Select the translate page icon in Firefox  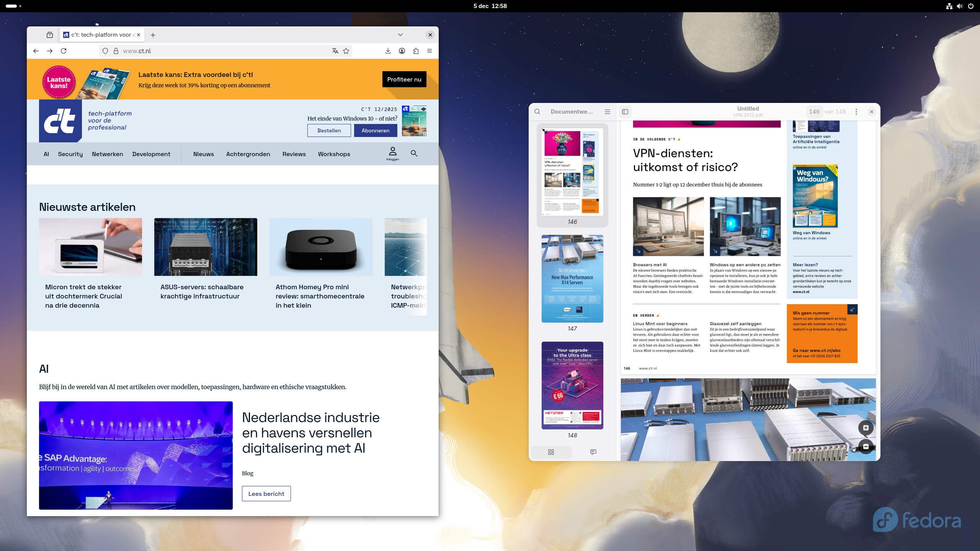pos(335,51)
